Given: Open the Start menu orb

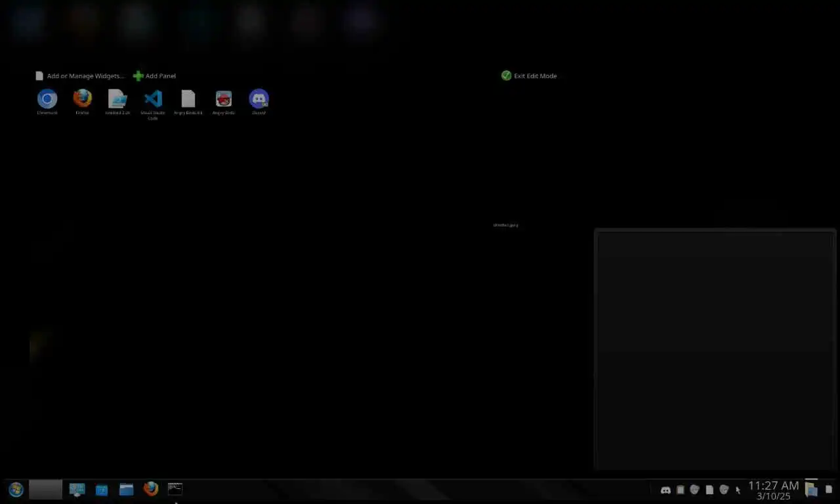Looking at the screenshot, I should [16, 490].
